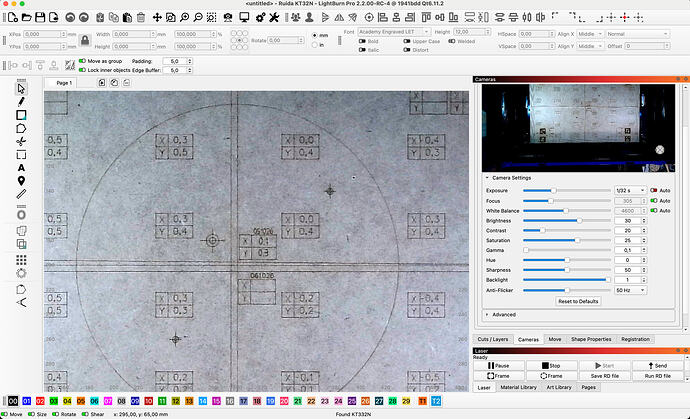This screenshot has height=419, width=690.
Task: Select layer color swatch 02 red
Action: (x=40, y=401)
